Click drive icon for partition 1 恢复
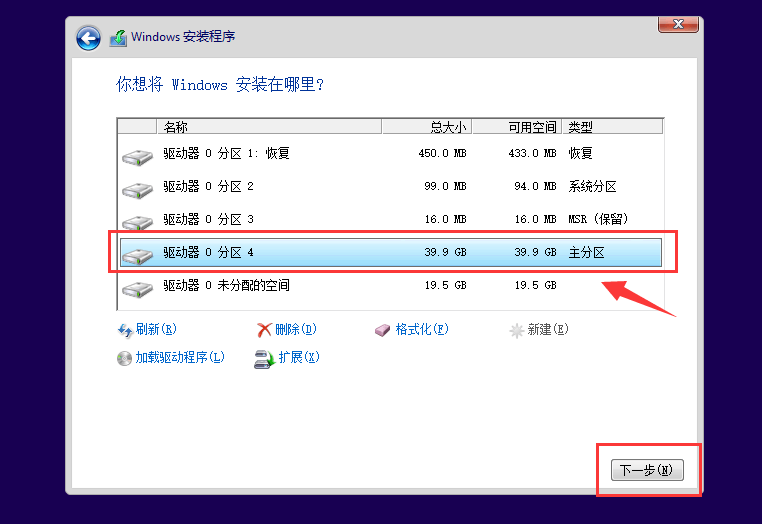Viewport: 762px width, 524px height. pyautogui.click(x=138, y=157)
